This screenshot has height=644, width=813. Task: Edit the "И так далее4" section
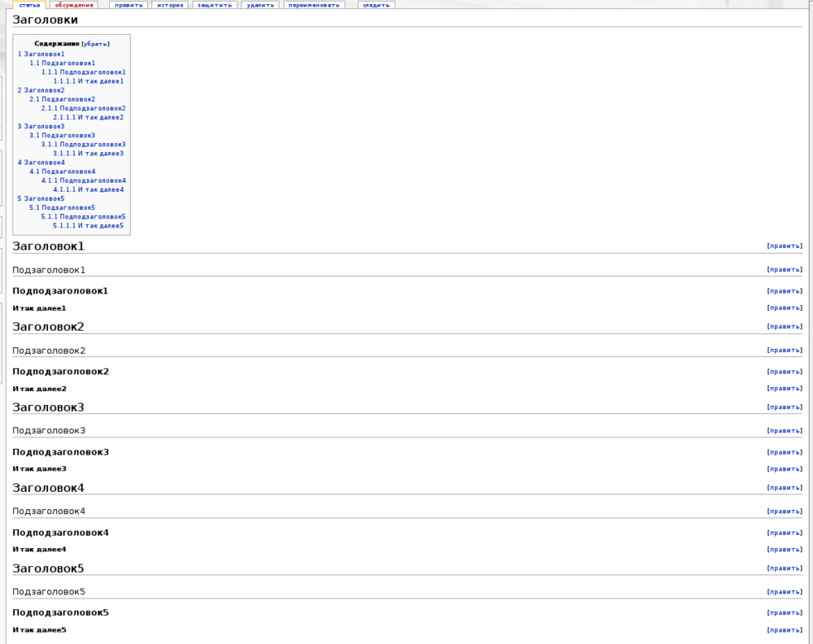point(785,550)
